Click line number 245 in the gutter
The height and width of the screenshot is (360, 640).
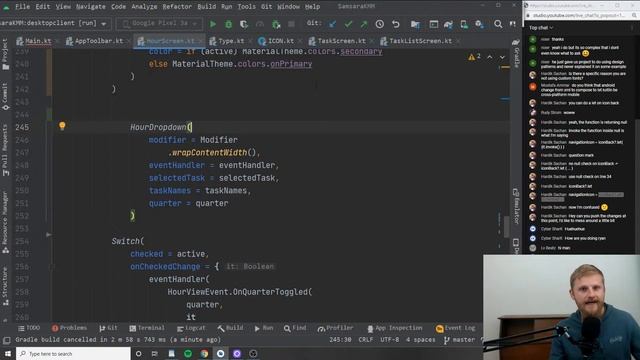(x=22, y=127)
